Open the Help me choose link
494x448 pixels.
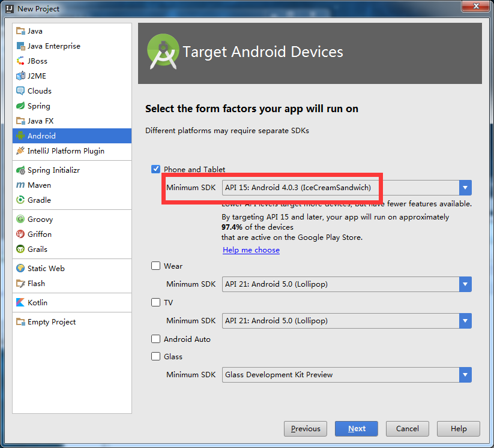(x=251, y=250)
